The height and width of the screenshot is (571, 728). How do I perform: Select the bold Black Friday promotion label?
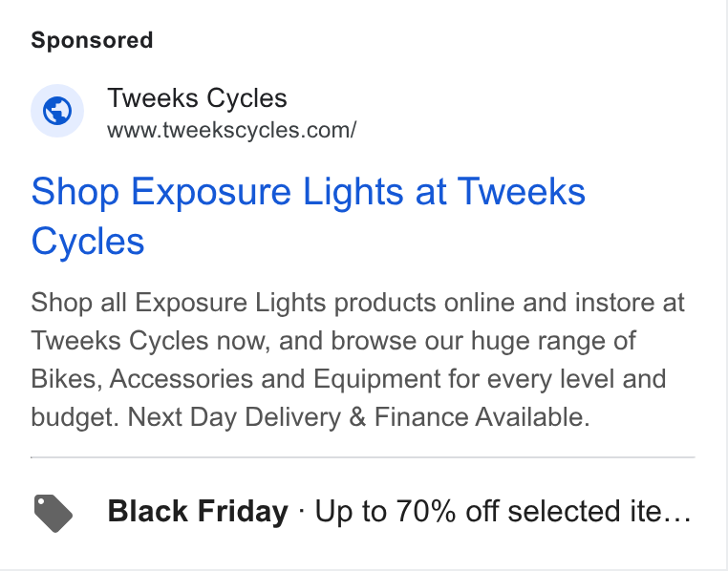point(198,511)
